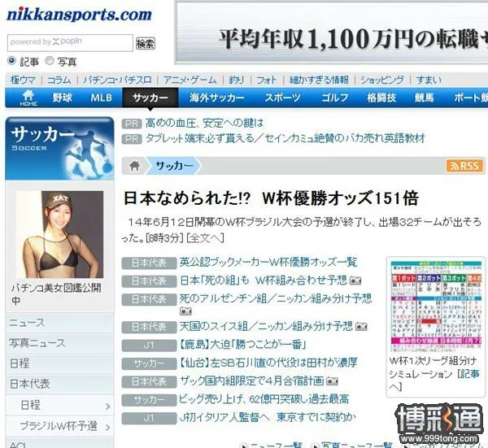This screenshot has width=488, height=448.
Task: Click the パチンコ美女図鑑 photo thumbnail
Action: pos(59,235)
